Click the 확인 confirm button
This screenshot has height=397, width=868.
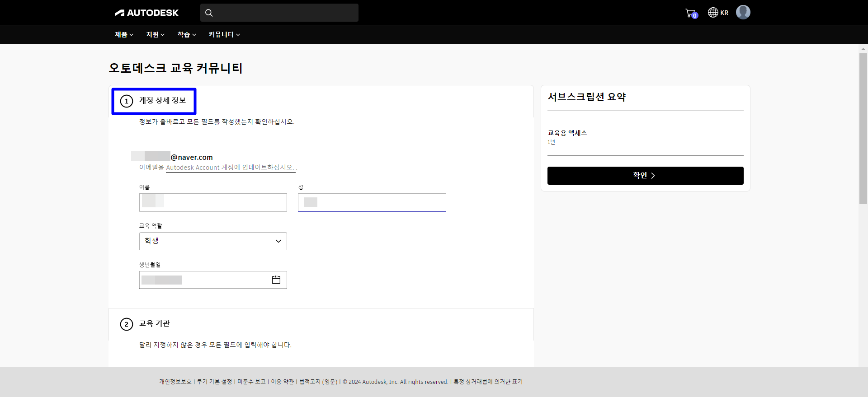[x=645, y=176]
